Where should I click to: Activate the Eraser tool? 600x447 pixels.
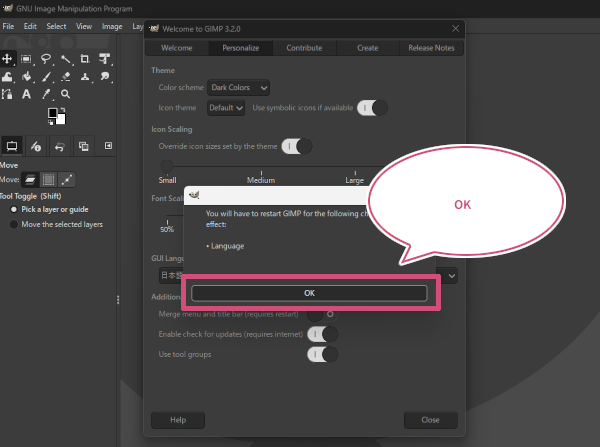pos(66,76)
